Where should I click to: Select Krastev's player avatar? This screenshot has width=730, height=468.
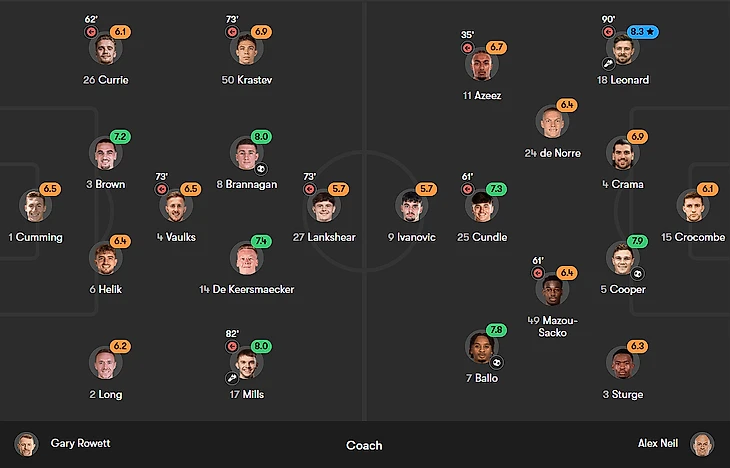246,49
